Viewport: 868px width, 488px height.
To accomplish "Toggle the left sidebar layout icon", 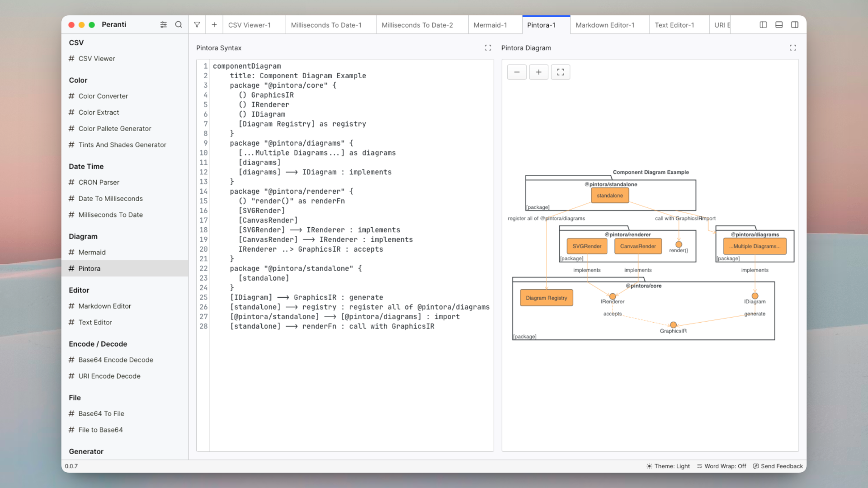I will pyautogui.click(x=763, y=25).
